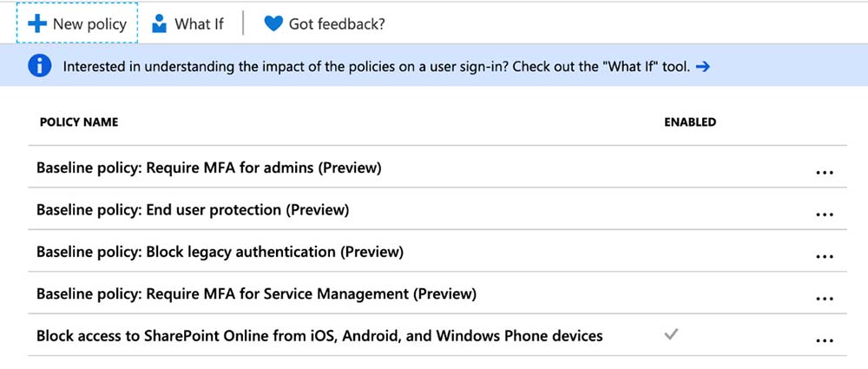Image resolution: width=868 pixels, height=369 pixels.
Task: Open Baseline policy: End user protection
Action: point(192,210)
